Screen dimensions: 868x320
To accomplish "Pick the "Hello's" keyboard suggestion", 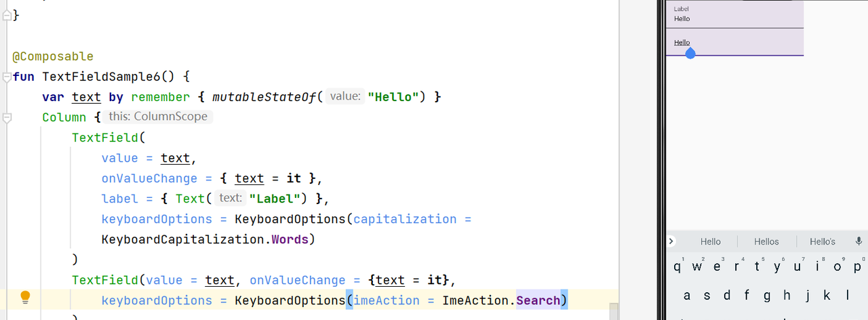I will click(823, 241).
